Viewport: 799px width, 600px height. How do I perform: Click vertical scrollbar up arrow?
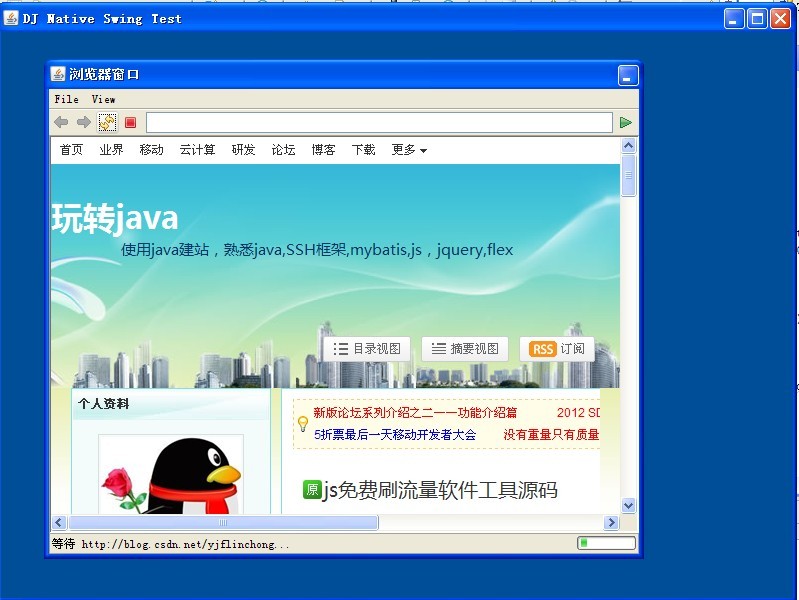[629, 146]
